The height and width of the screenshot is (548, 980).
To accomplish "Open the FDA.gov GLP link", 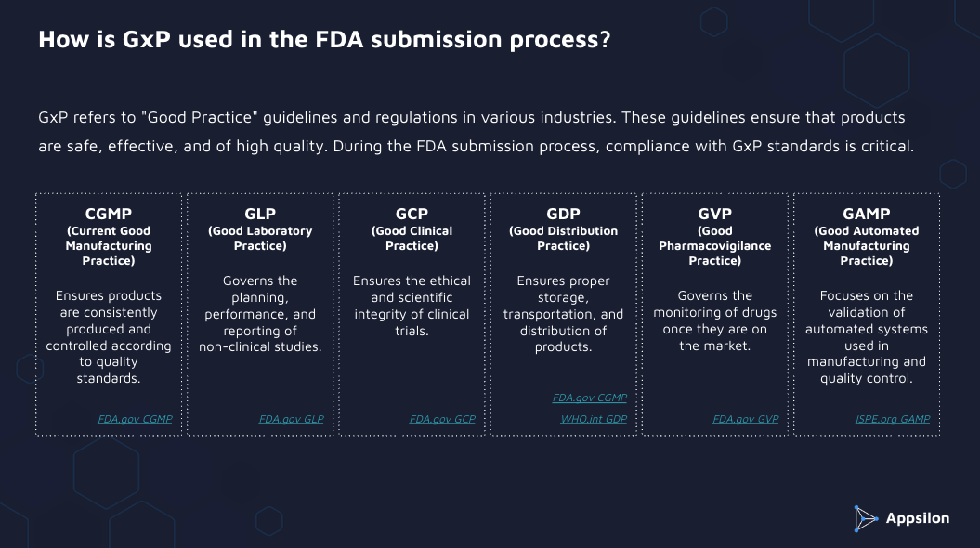I will [x=291, y=419].
